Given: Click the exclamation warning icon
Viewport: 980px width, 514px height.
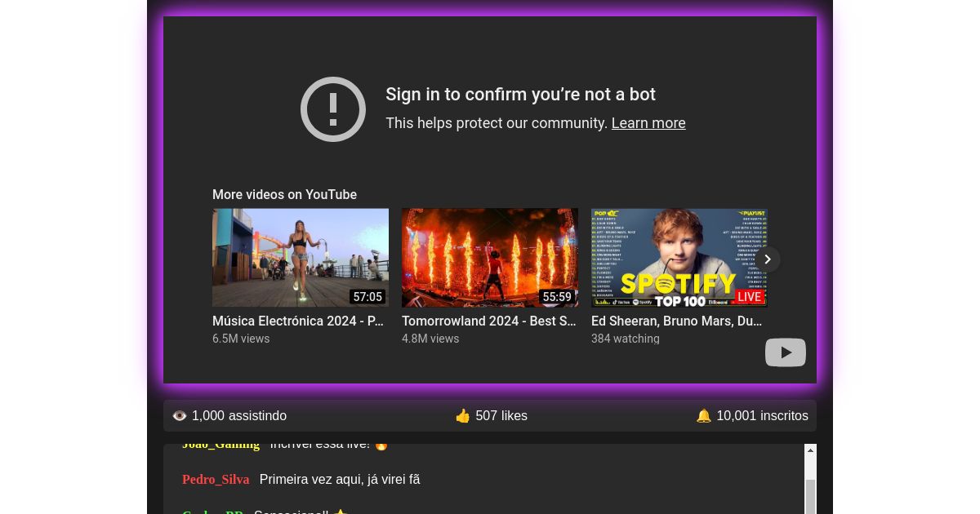Looking at the screenshot, I should click(x=332, y=109).
